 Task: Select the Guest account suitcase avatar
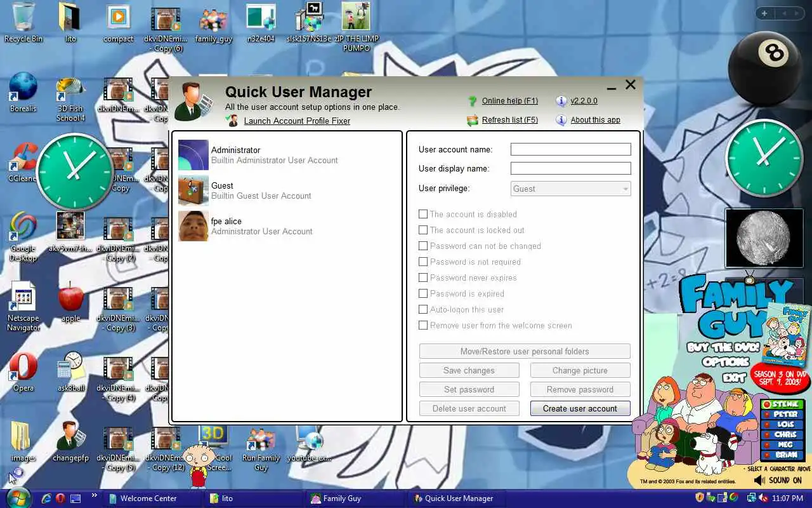tap(193, 190)
